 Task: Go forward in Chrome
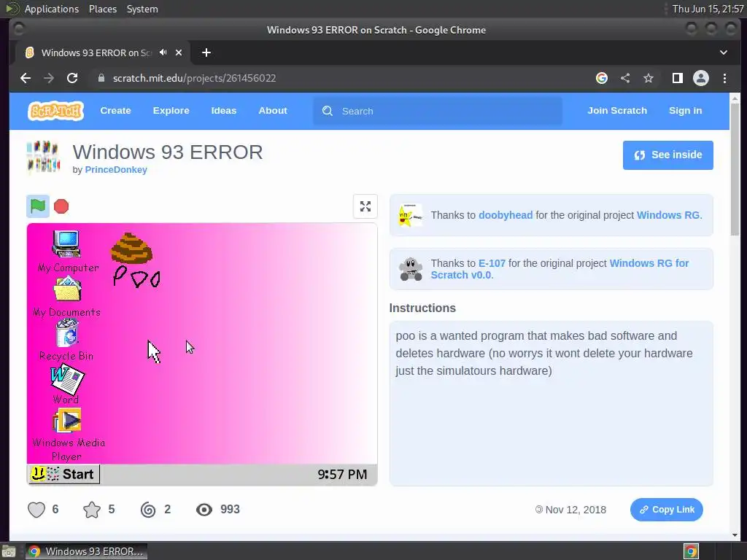[x=49, y=78]
